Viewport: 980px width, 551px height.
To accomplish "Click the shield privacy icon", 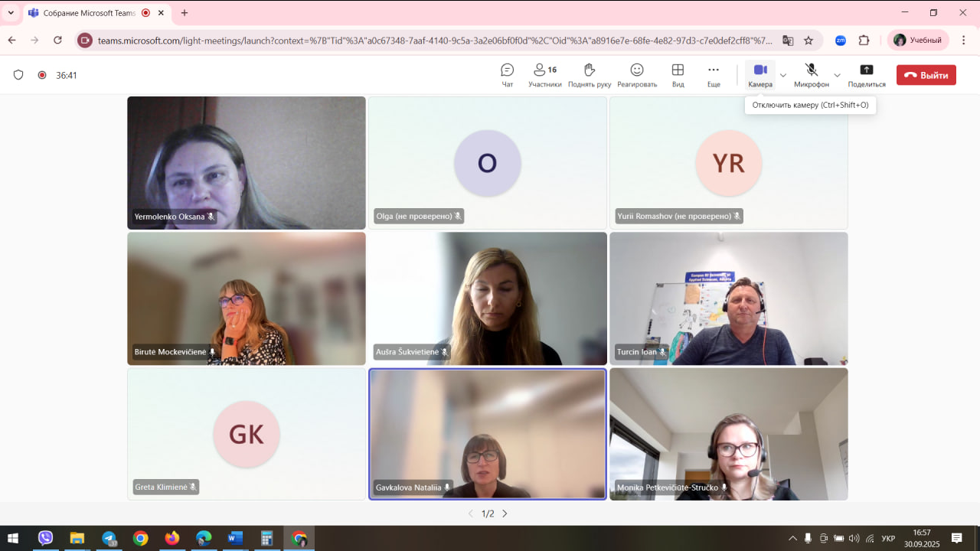I will click(x=19, y=75).
